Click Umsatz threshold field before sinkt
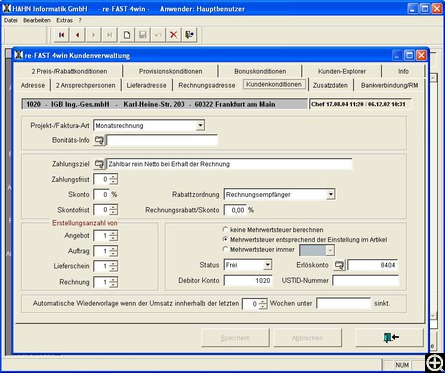 tap(343, 304)
